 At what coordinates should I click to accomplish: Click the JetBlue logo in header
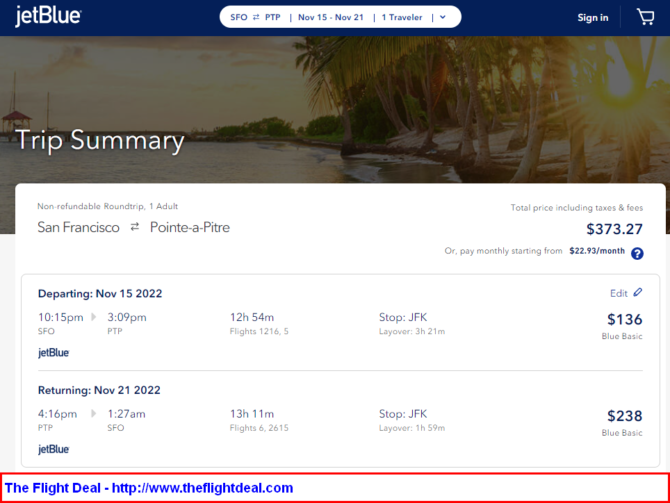pyautogui.click(x=48, y=17)
